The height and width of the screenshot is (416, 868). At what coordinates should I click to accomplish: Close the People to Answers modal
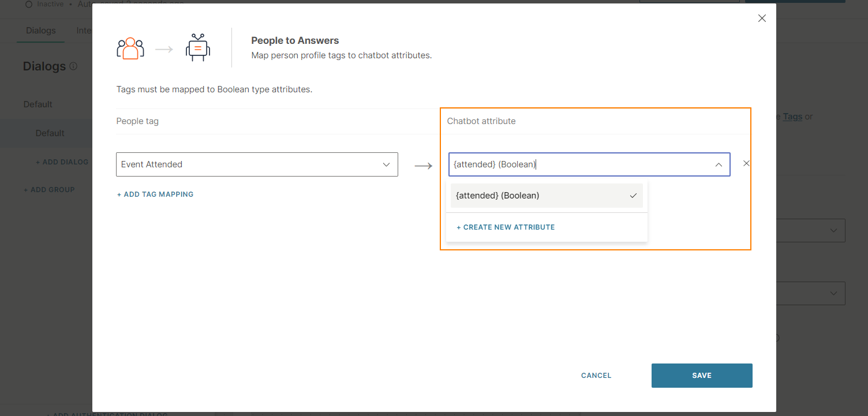[762, 18]
